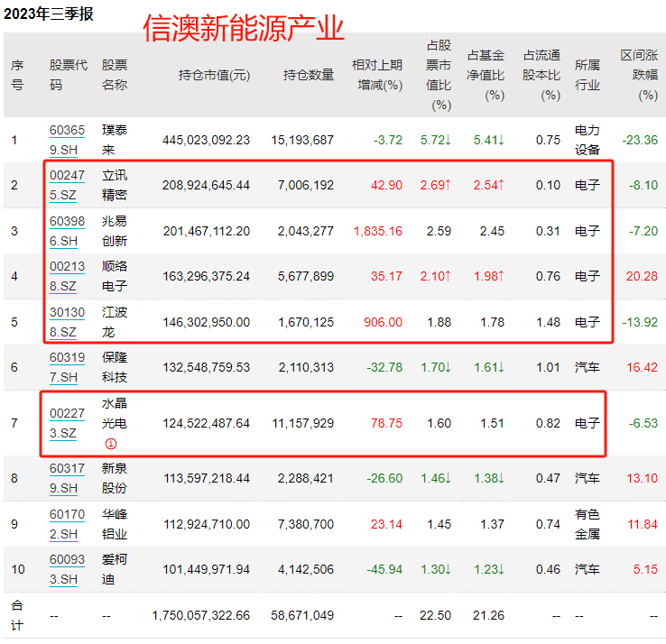Click the 16.42 interval change value
Viewport: 666px width, 644px height.
point(643,367)
